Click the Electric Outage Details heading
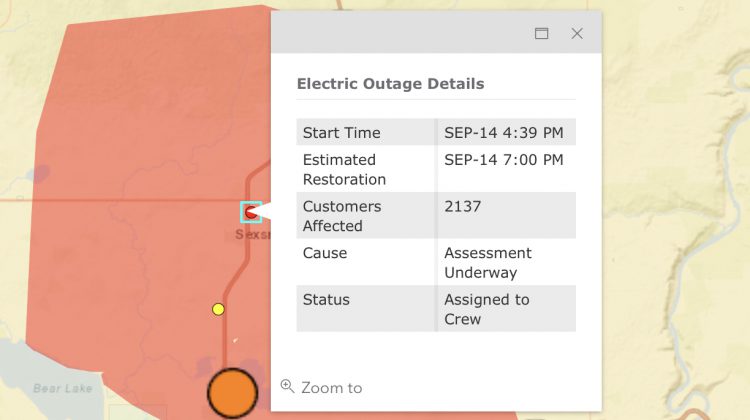This screenshot has height=420, width=750. click(x=390, y=84)
